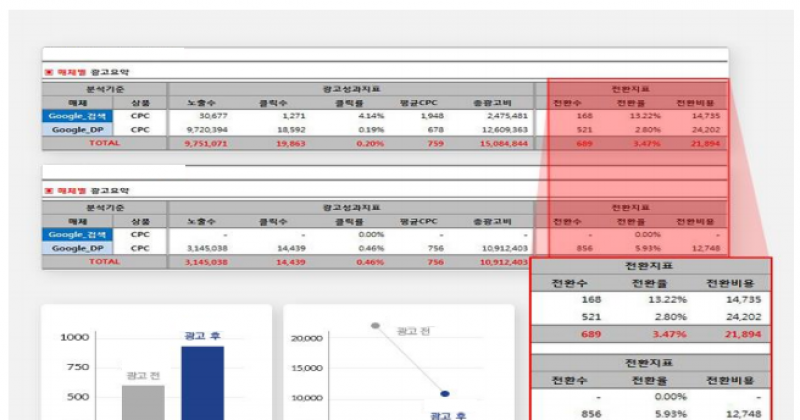Select the Google_검색 cell in the upper table
The image size is (800, 420).
[77, 116]
